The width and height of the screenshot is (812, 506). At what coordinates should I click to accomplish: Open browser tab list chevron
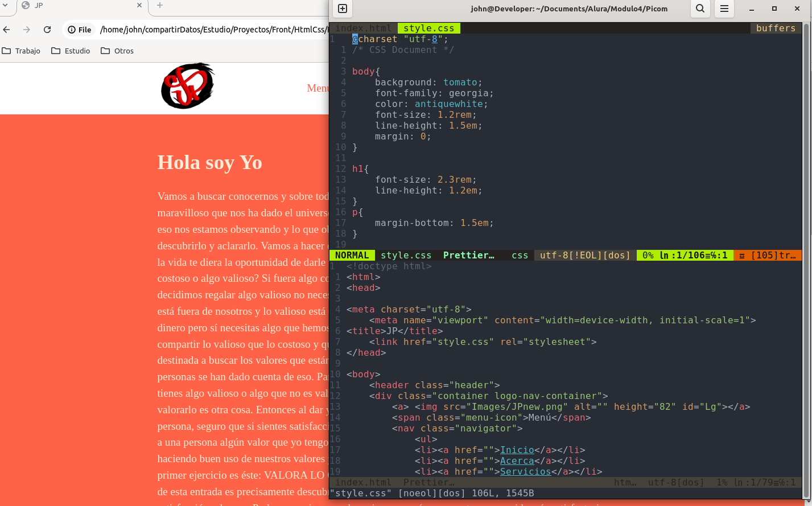click(5, 5)
